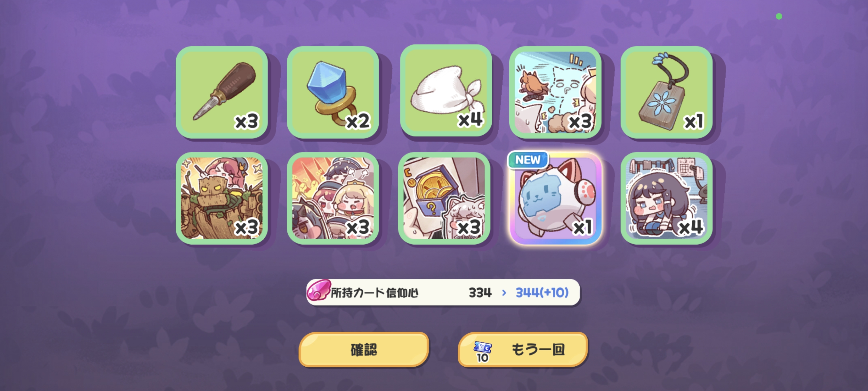Tap the pink shell faith icon

pos(318,290)
